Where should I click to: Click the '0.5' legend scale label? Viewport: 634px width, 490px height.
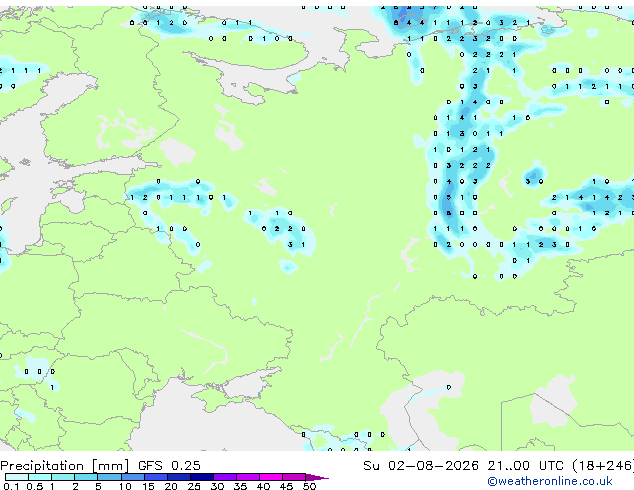(35, 486)
